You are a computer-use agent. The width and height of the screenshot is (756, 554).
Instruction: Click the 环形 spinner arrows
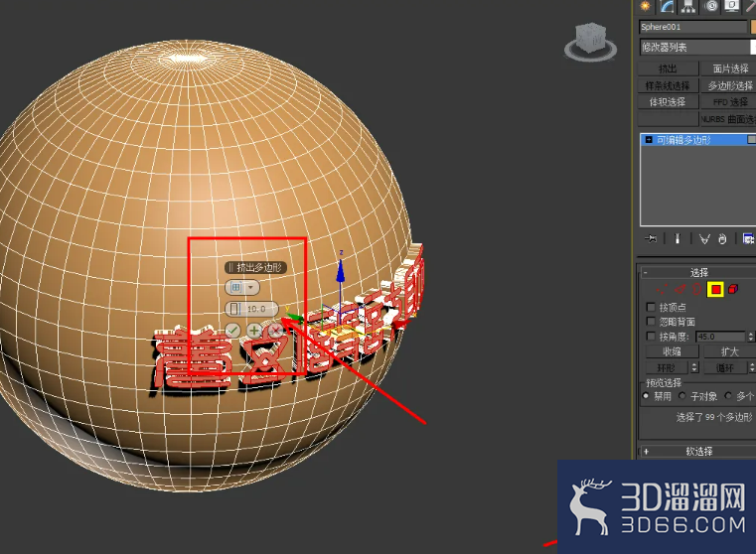pyautogui.click(x=694, y=367)
